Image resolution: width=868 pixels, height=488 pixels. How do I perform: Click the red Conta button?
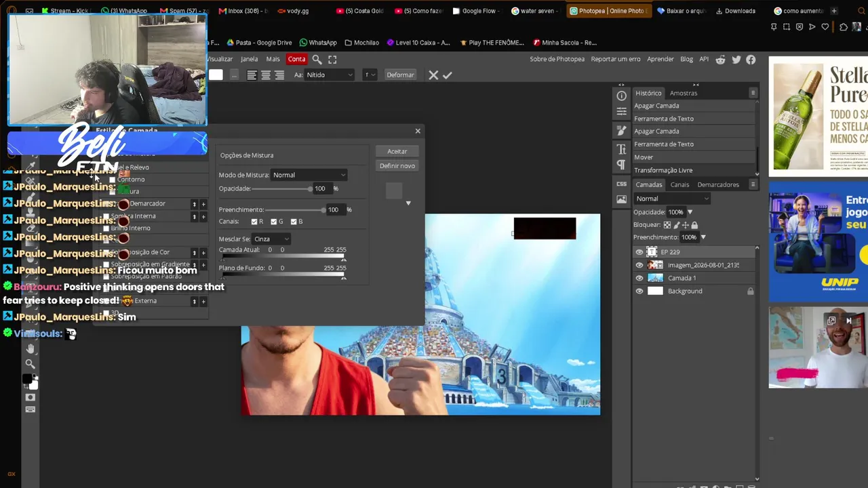[x=296, y=60]
